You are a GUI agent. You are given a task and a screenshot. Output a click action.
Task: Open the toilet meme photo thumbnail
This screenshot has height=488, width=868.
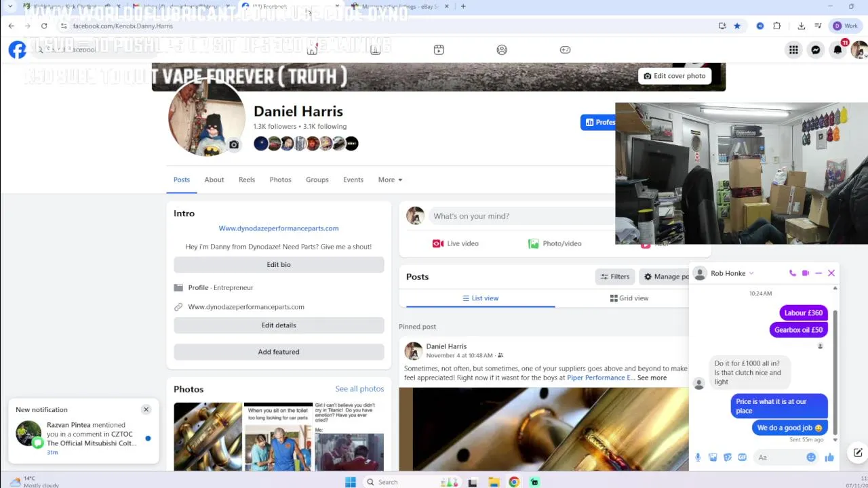coord(279,436)
